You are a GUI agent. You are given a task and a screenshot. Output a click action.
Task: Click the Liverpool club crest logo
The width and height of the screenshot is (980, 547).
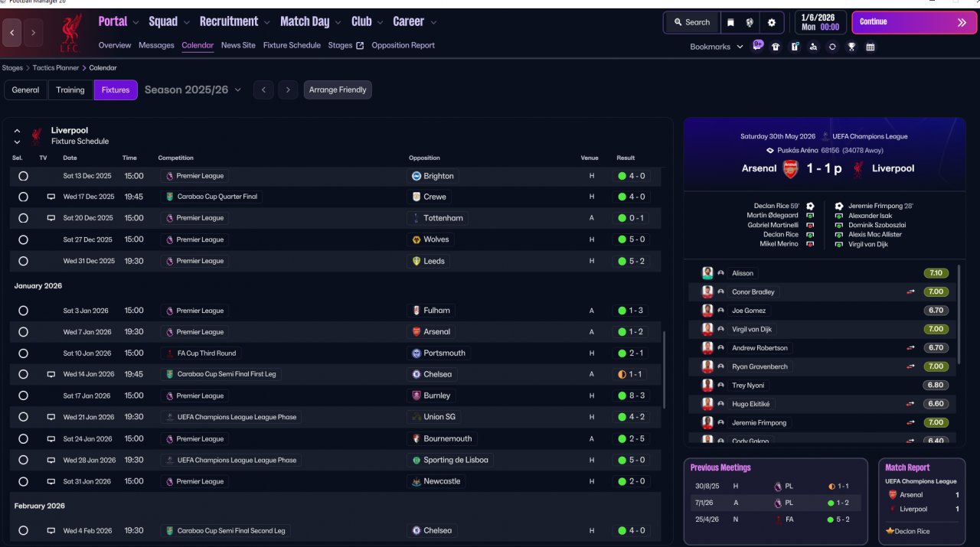71,32
